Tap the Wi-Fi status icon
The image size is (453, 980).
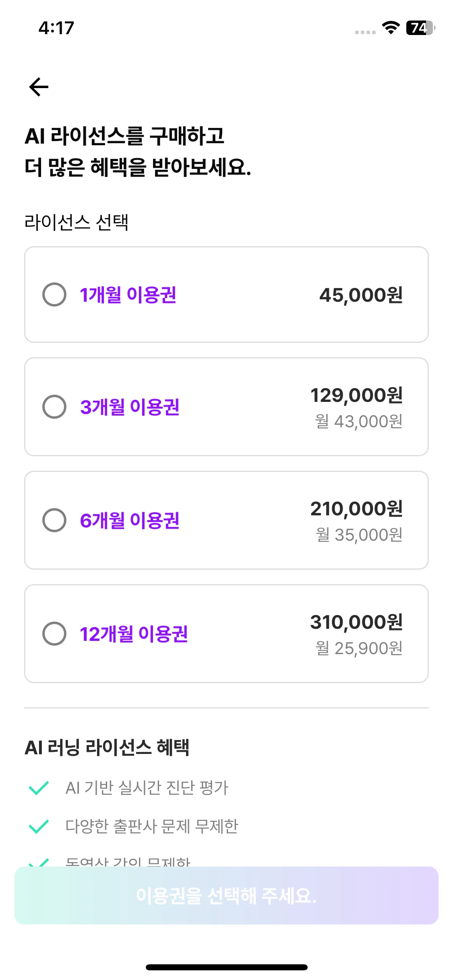(x=391, y=28)
